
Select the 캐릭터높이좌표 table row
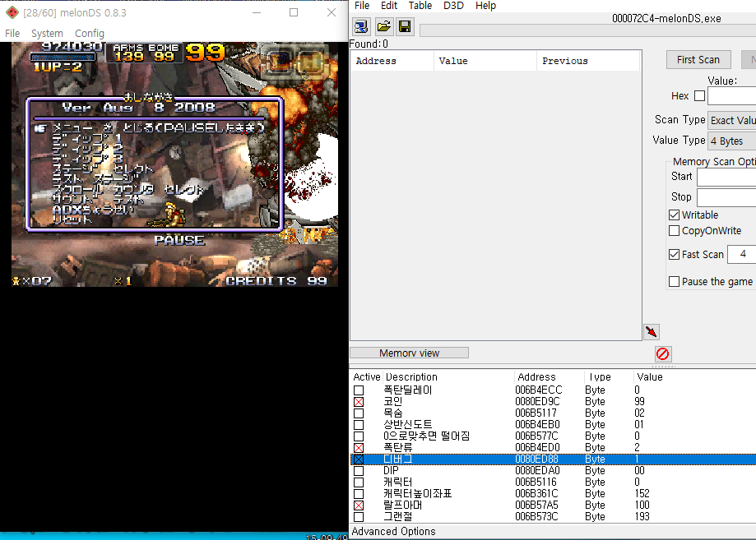(x=553, y=494)
